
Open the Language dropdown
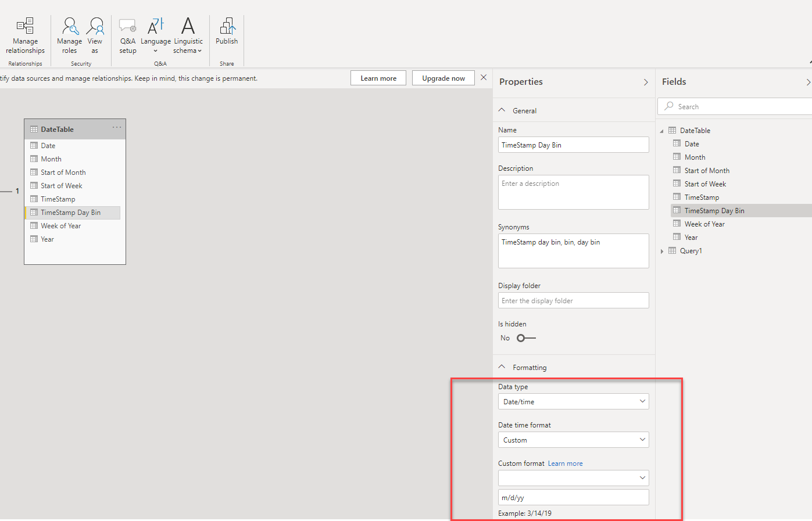point(156,35)
